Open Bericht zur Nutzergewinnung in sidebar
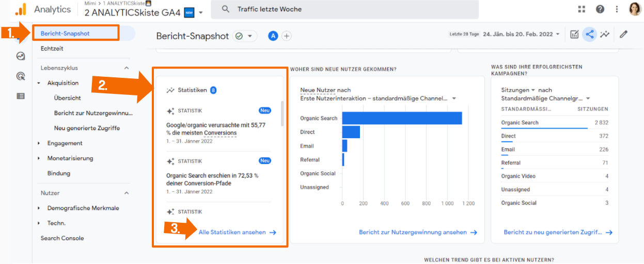Screen dimensions: 644x264 coord(93,113)
